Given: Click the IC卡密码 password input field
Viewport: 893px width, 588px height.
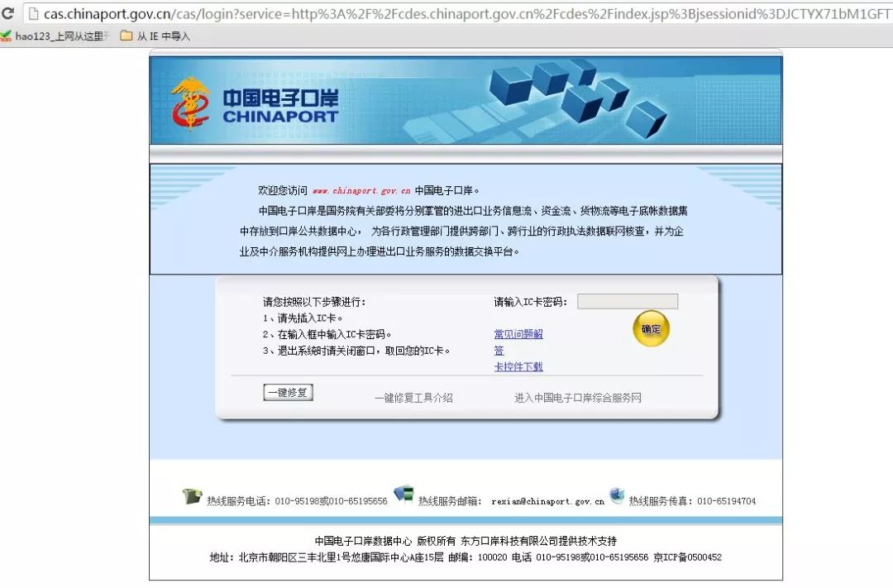Looking at the screenshot, I should 628,301.
